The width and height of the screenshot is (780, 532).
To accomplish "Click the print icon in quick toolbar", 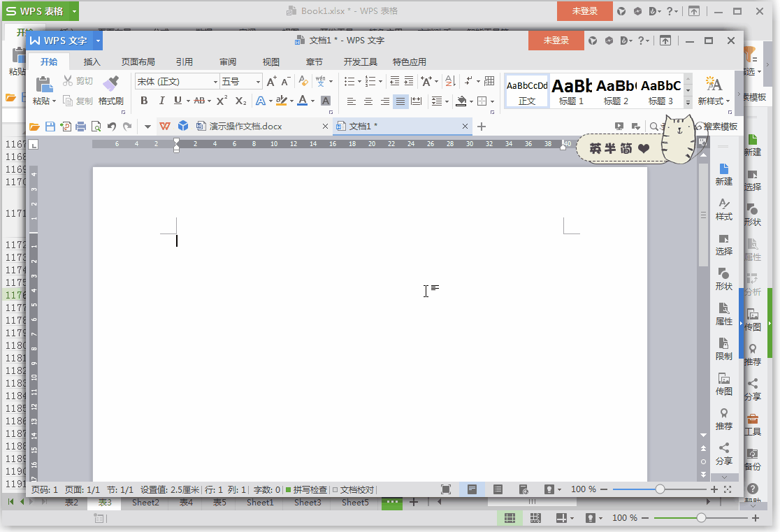I will 81,127.
